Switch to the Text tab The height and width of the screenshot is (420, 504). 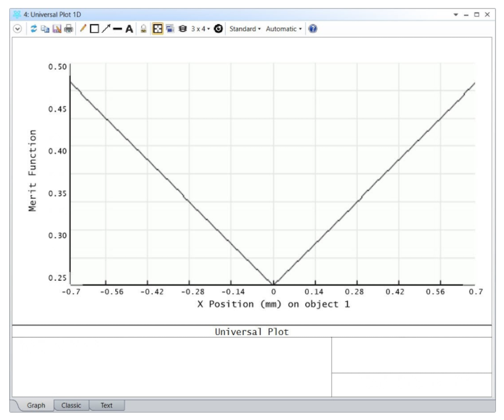[107, 405]
